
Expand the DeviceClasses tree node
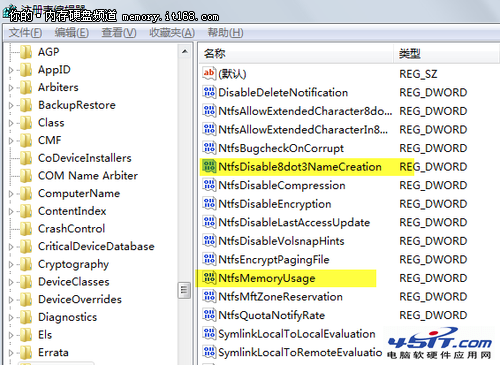coord(11,282)
